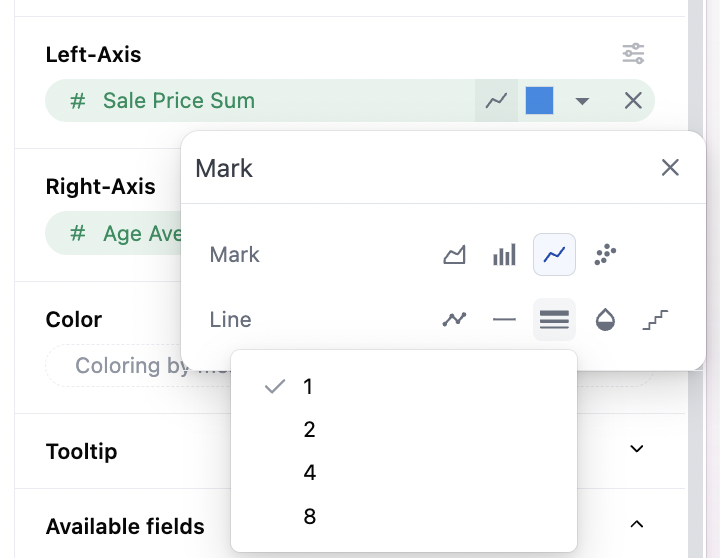Open the blue color swatch

540,101
